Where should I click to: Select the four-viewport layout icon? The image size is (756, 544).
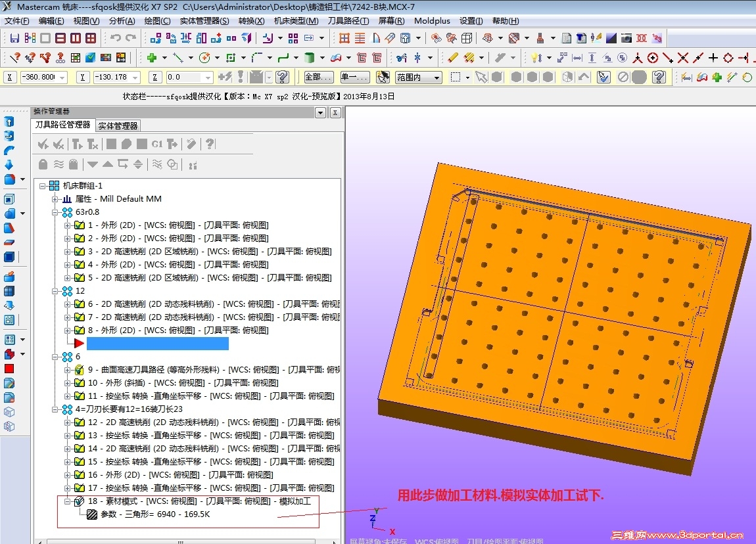pos(91,38)
